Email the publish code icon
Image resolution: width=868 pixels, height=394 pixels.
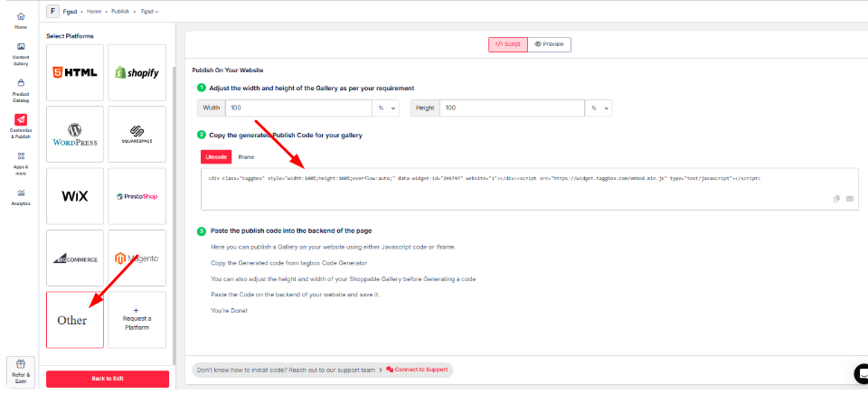pyautogui.click(x=849, y=199)
